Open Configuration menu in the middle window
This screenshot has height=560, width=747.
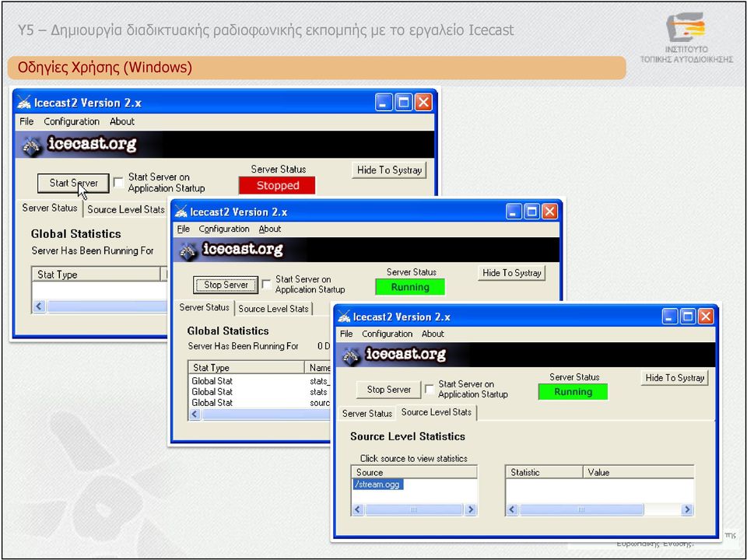point(224,229)
